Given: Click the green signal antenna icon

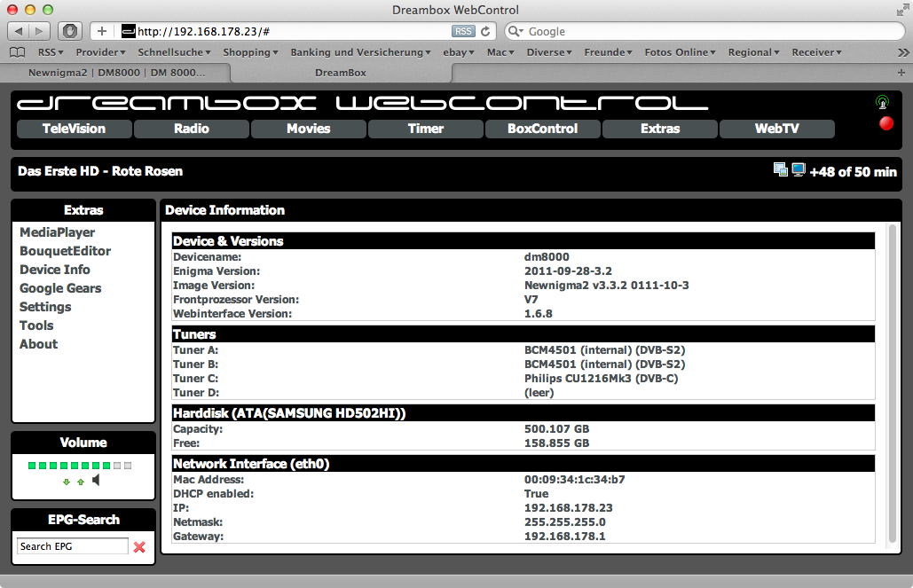Looking at the screenshot, I should [x=882, y=102].
